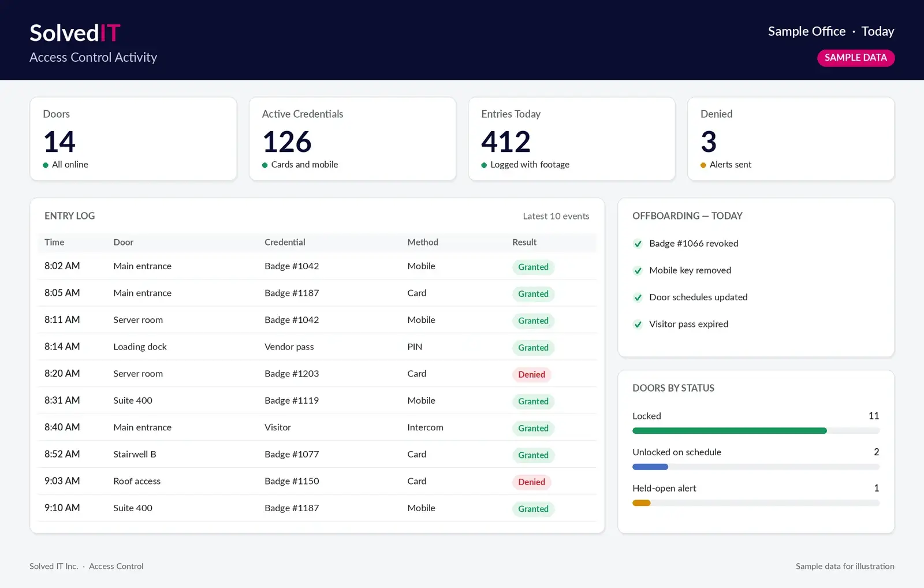Click the SolvedIT logo
Screen dimensions: 924x588
pyautogui.click(x=75, y=33)
